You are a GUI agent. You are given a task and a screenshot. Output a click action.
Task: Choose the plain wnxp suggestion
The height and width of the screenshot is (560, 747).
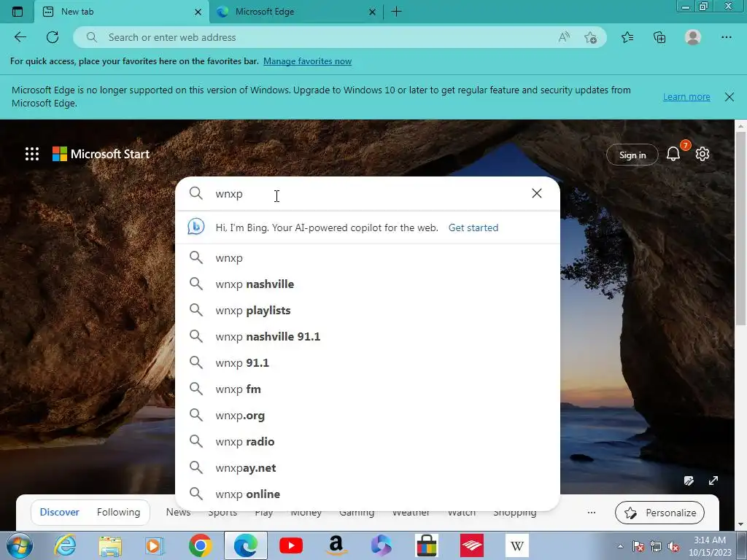click(x=368, y=257)
